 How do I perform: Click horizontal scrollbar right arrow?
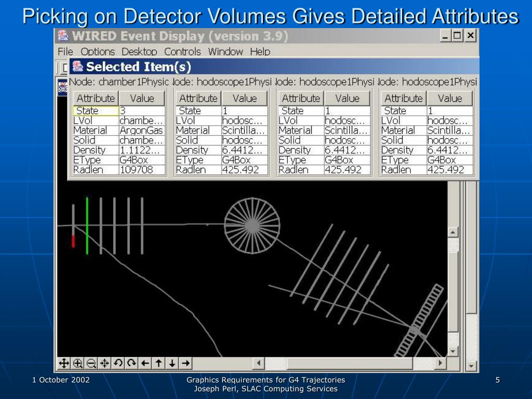(x=441, y=363)
